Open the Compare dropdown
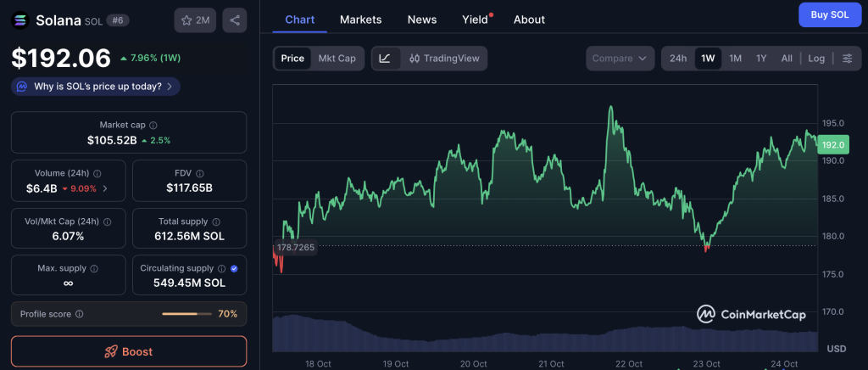Screen dimensions: 868x370 pyautogui.click(x=620, y=59)
